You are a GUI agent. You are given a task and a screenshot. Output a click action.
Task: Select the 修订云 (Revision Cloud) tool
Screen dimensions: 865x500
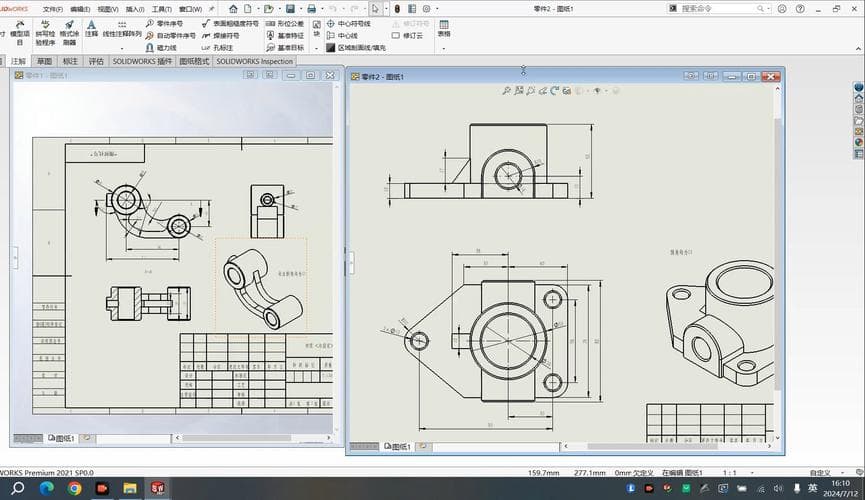coord(407,35)
